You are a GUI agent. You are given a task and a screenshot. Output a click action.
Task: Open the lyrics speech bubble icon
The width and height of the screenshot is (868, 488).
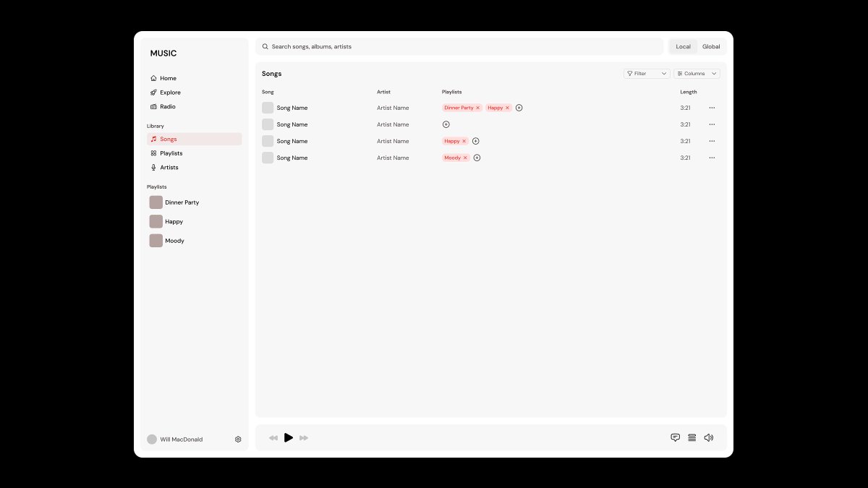click(676, 437)
